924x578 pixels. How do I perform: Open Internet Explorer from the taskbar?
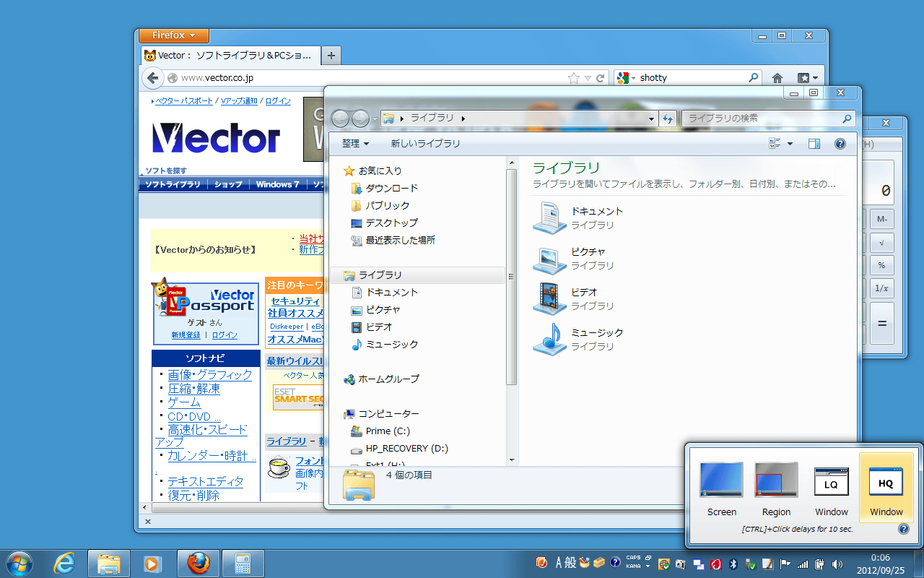click(64, 564)
